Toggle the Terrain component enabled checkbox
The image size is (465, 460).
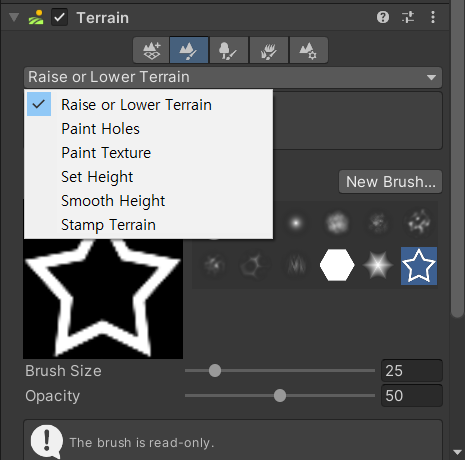tap(59, 17)
